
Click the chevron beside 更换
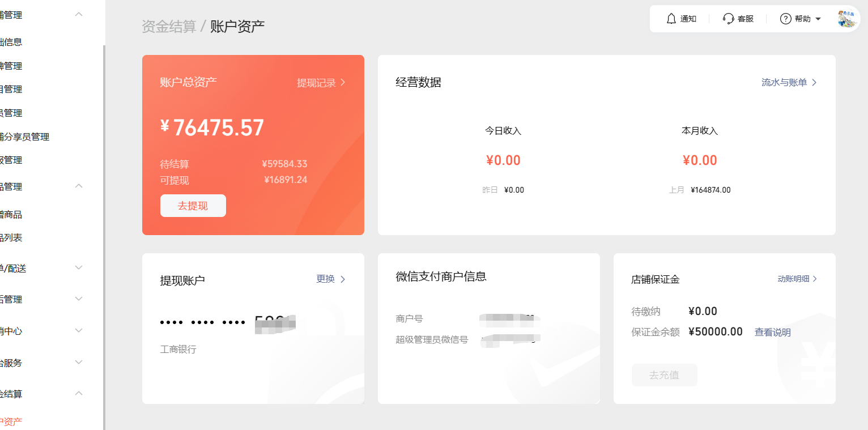[x=343, y=279]
